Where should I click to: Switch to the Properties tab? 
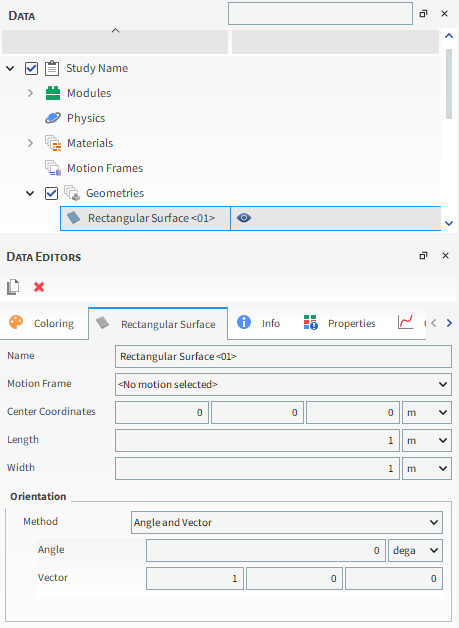tap(340, 323)
